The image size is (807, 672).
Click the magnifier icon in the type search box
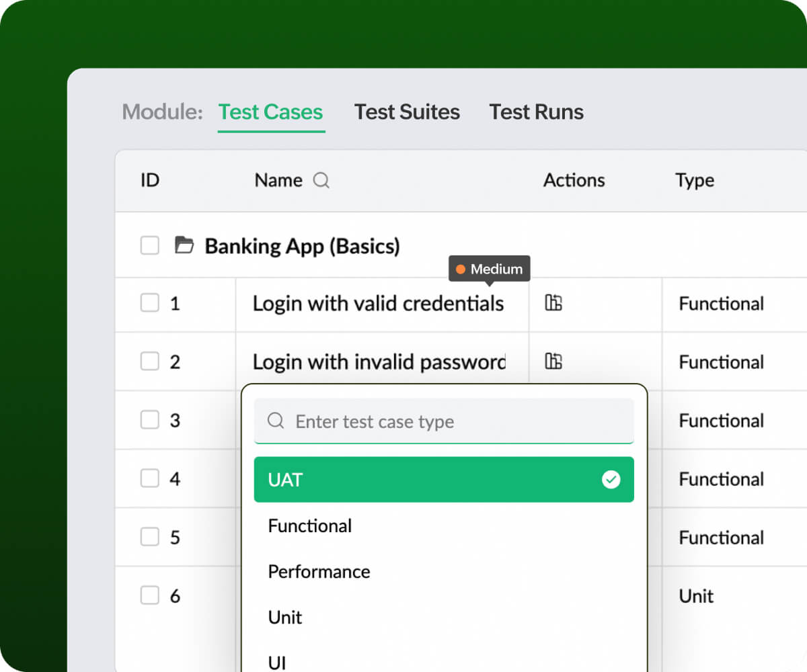point(276,421)
